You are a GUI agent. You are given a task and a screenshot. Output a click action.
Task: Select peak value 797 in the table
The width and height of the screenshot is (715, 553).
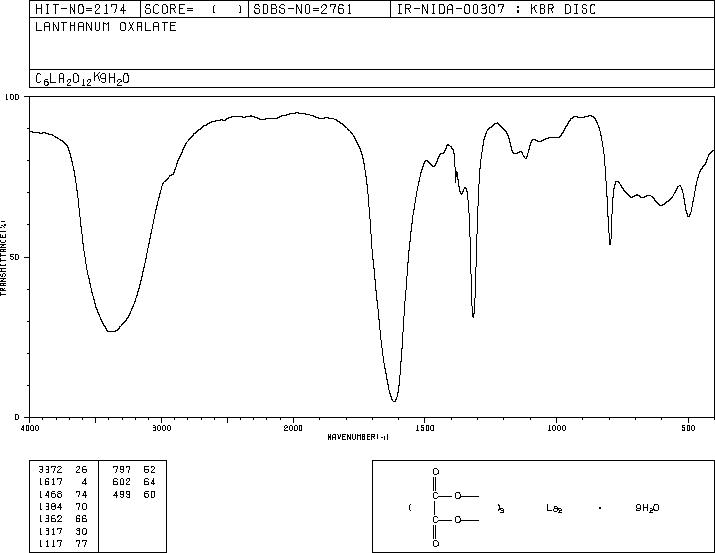coord(122,470)
